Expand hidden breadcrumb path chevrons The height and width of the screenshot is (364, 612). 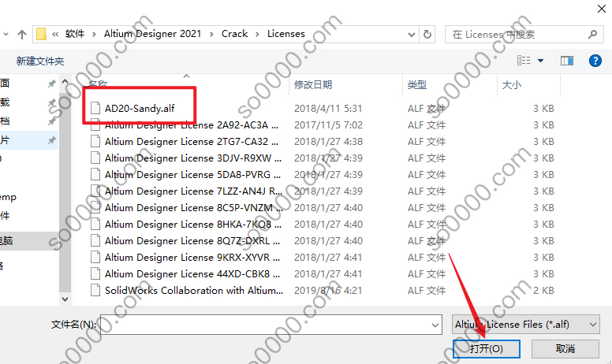[x=55, y=35]
